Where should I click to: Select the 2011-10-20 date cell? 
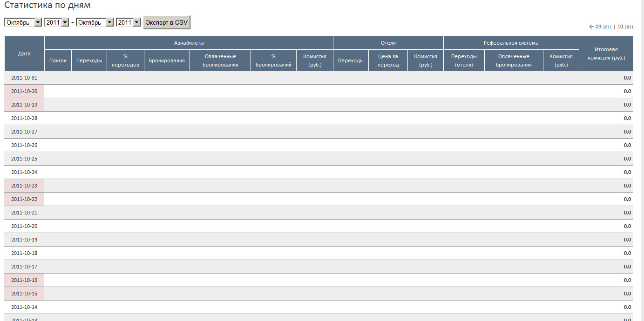[x=24, y=226]
